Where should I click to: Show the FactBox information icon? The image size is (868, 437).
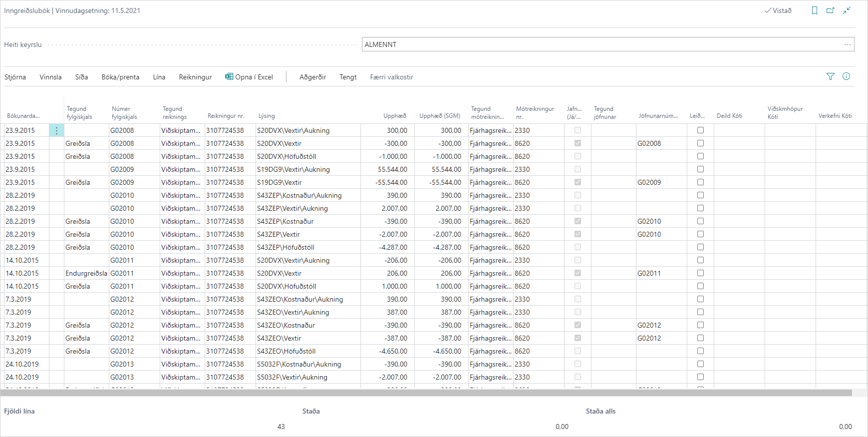847,76
